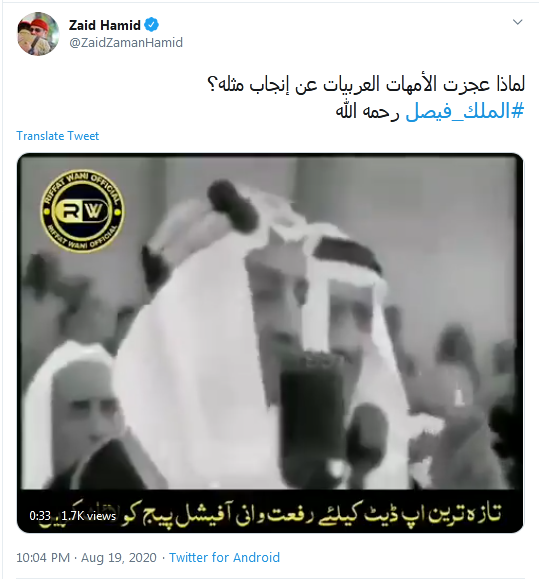
Task: Click the Urdu subtitle banner on video
Action: click(x=270, y=511)
